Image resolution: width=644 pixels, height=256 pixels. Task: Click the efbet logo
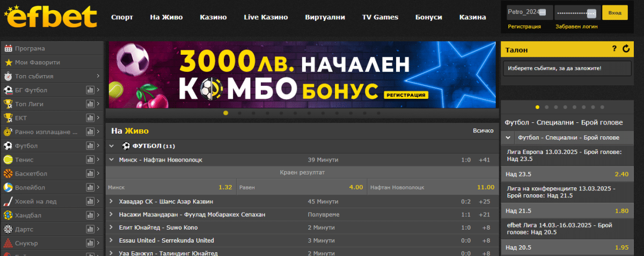[x=51, y=17]
